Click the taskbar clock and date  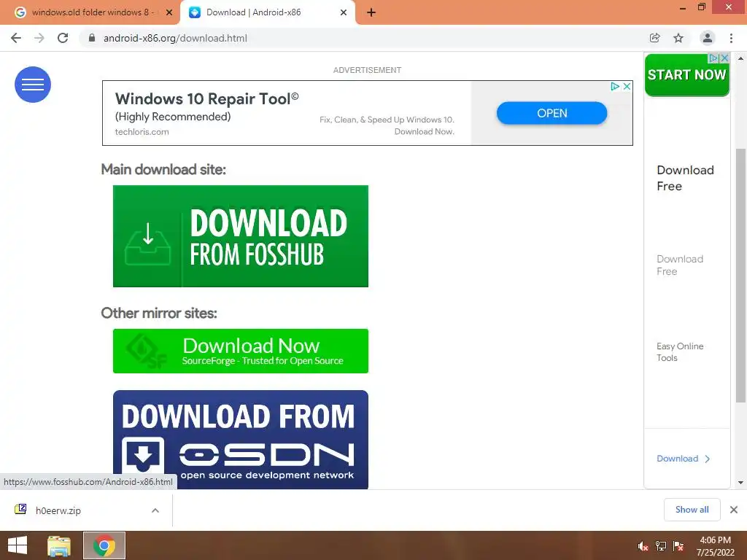click(715, 546)
